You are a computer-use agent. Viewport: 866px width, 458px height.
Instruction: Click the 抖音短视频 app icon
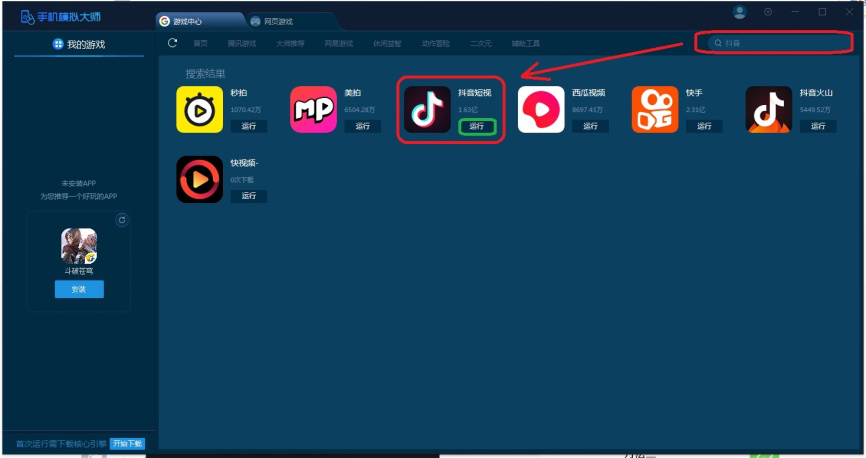tap(427, 109)
